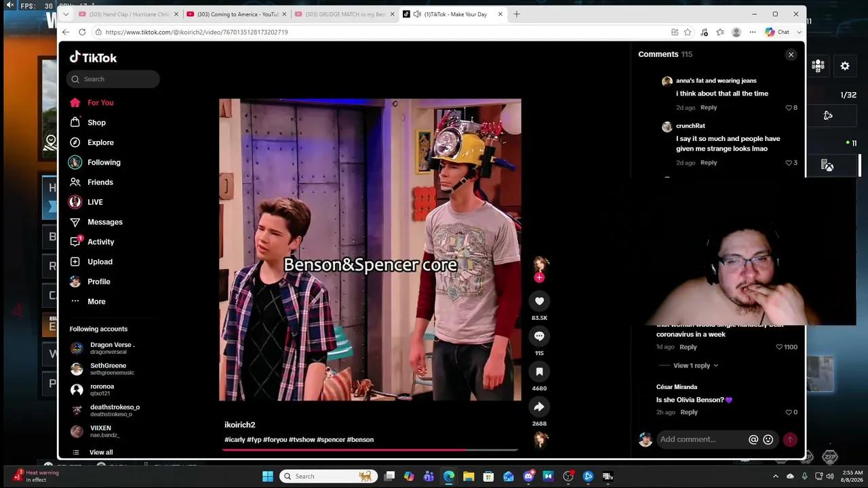Open the Activity notifications
The height and width of the screenshot is (488, 868).
[100, 242]
